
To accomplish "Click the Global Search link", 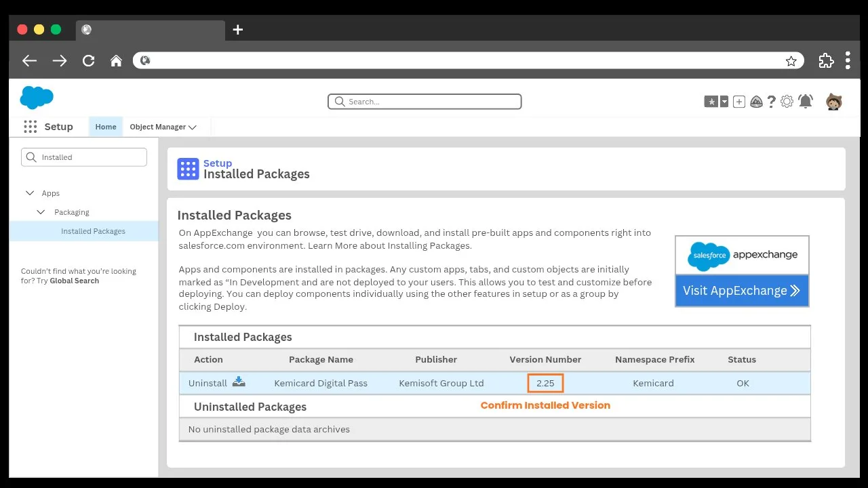I will tap(75, 281).
